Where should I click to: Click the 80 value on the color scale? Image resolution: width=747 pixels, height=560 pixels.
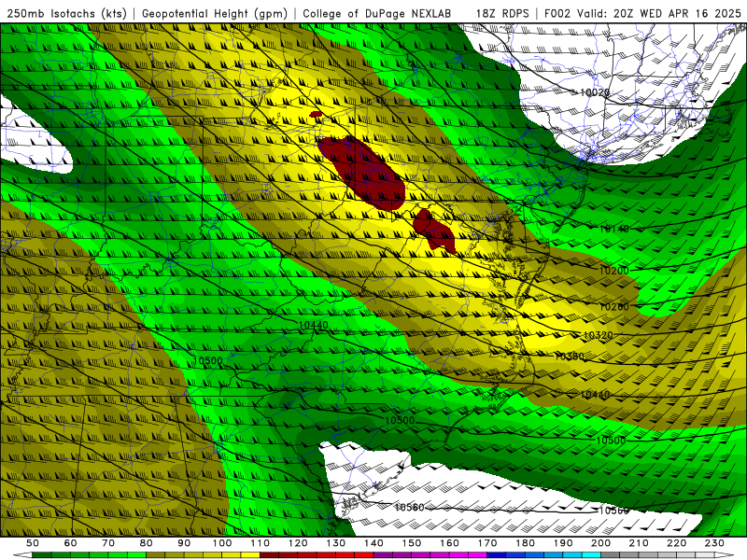(147, 543)
